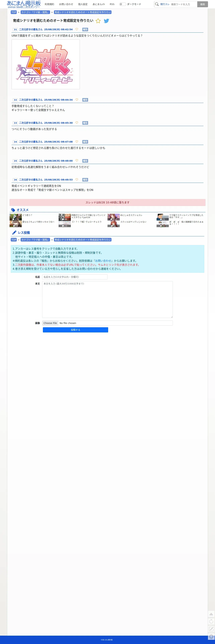Click top breadcrumb thread title link

pyautogui.click(x=83, y=12)
